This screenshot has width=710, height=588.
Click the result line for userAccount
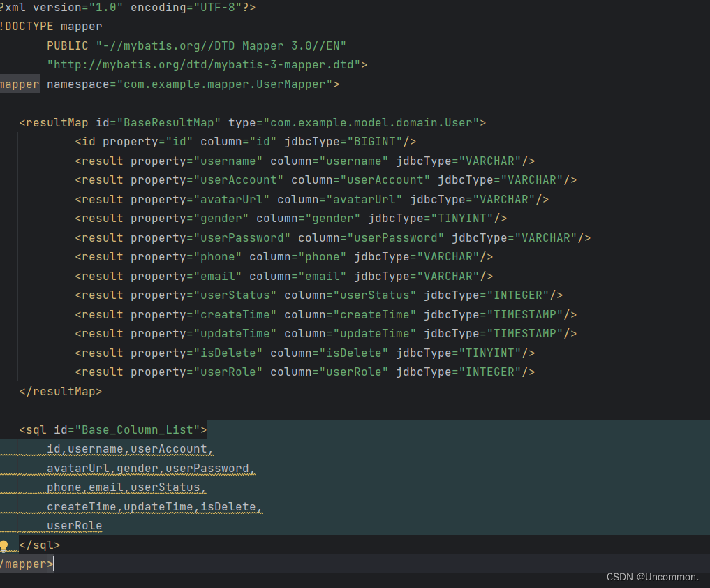point(325,180)
